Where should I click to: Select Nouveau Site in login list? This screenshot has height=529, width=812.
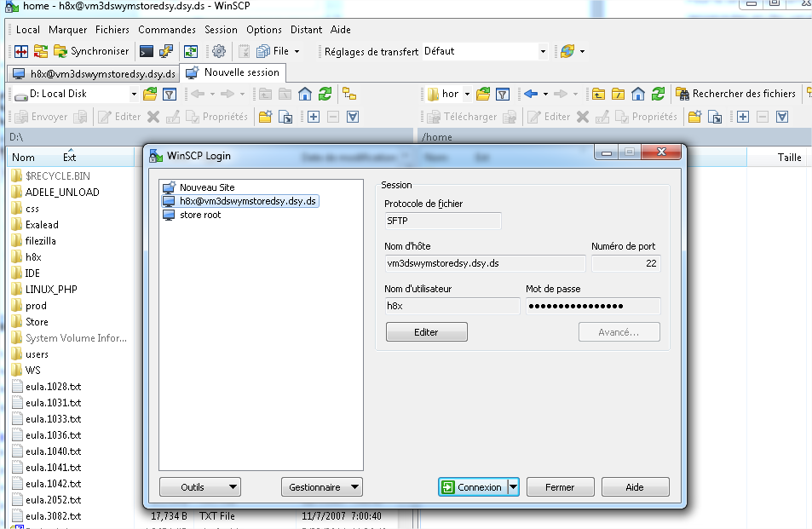coord(207,187)
